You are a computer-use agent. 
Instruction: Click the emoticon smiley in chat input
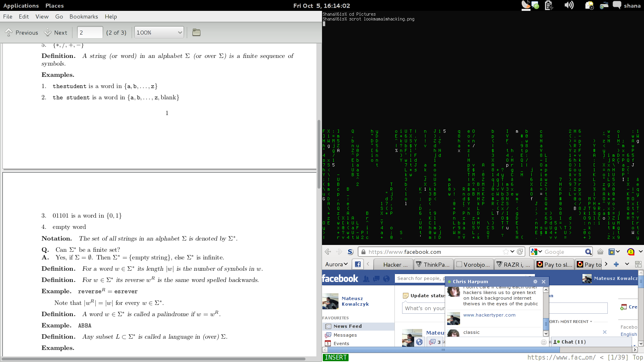[544, 342]
